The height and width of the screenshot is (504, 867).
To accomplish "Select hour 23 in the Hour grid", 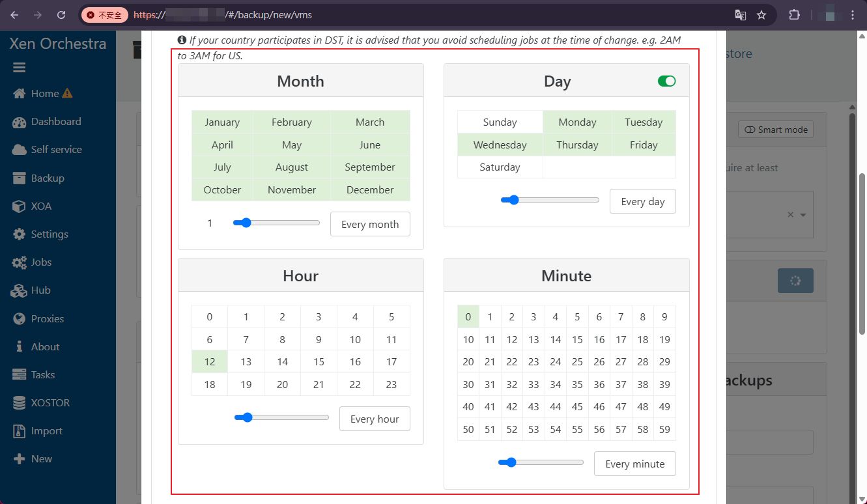I will pyautogui.click(x=391, y=384).
